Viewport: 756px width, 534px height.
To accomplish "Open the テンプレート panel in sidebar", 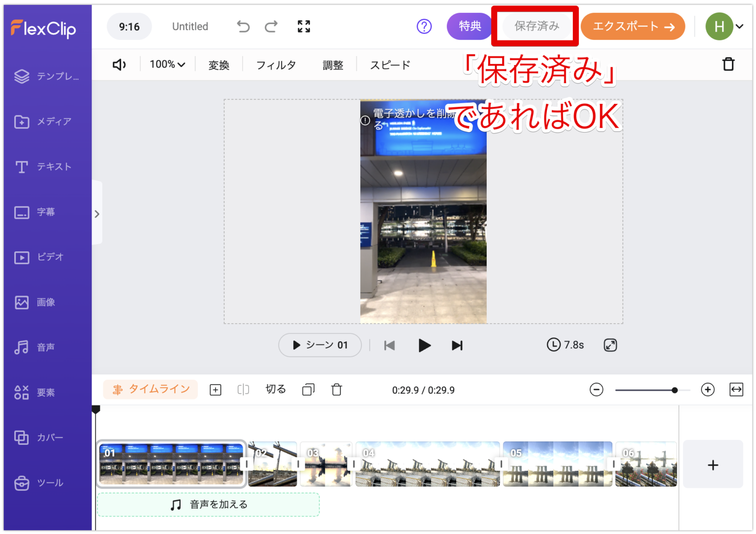I will click(47, 76).
